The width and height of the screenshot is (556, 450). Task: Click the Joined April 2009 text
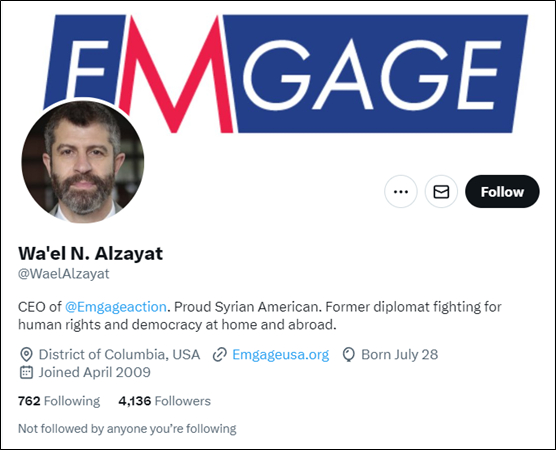coord(95,372)
